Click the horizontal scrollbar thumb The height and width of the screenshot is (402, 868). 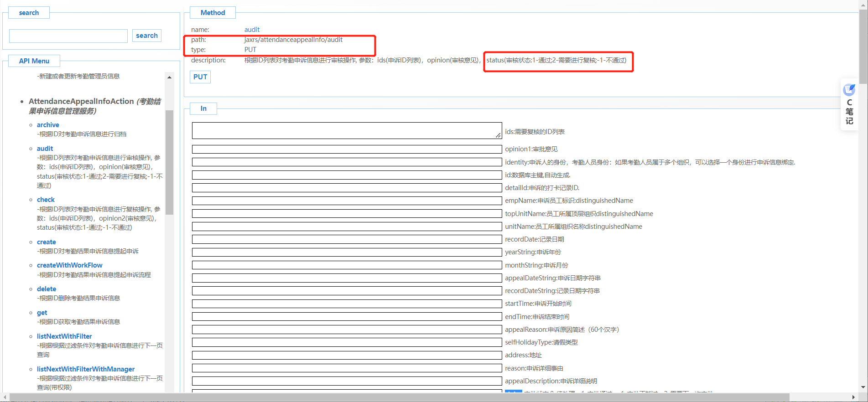click(x=400, y=397)
